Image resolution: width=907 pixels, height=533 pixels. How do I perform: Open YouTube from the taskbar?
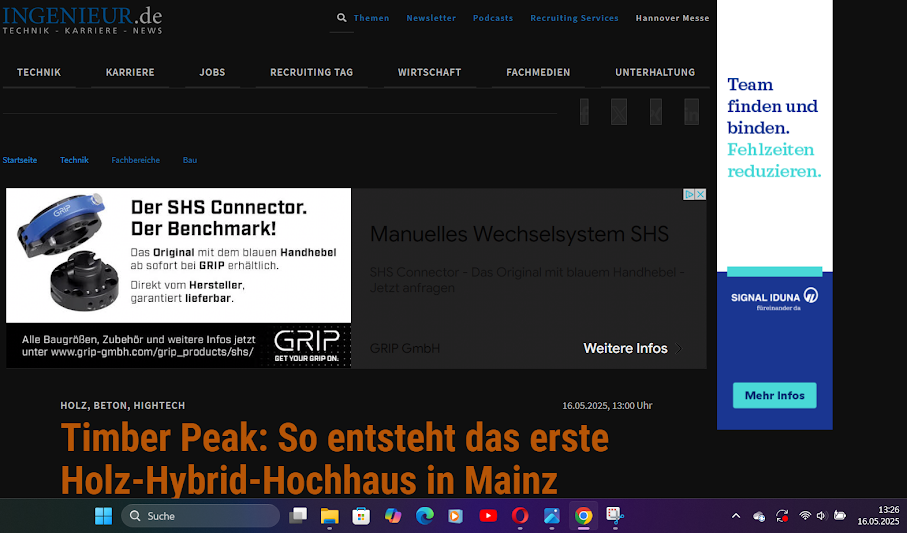(488, 516)
